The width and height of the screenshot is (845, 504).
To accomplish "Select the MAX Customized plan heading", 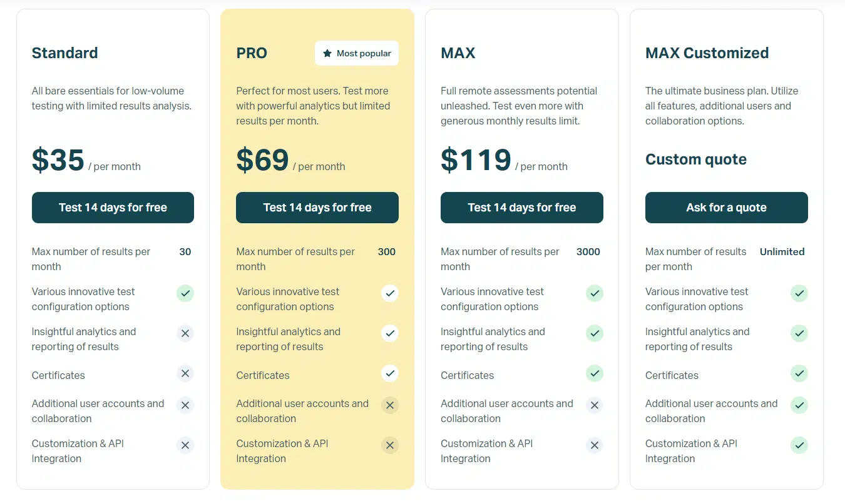I will (x=707, y=53).
